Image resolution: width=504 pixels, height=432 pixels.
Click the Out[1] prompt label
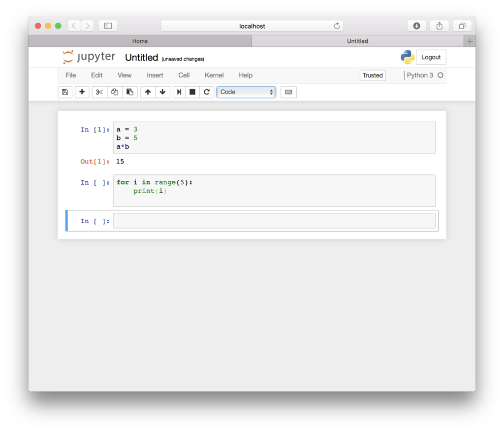coord(95,162)
